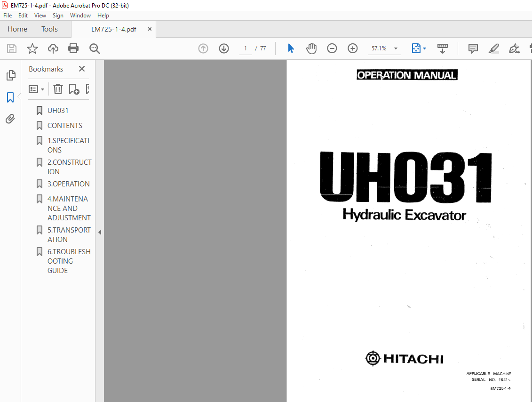Select the highlight text pen tool

[493, 48]
